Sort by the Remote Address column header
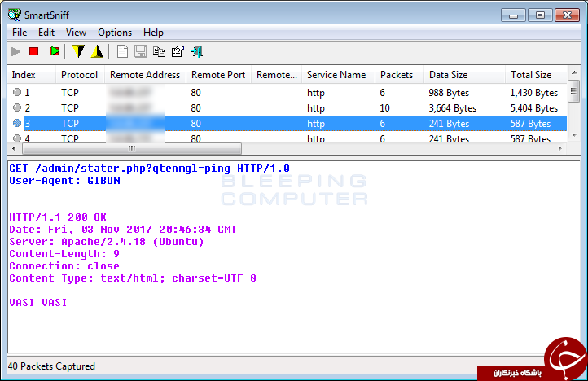Screen dimensions: 588x381 (x=145, y=75)
